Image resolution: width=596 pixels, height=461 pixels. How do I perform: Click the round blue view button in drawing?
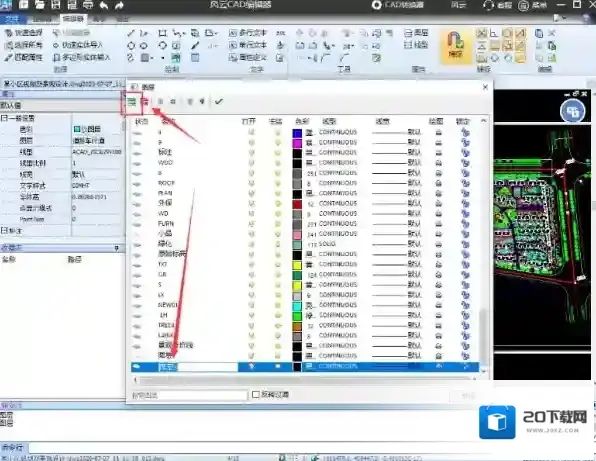point(572,111)
